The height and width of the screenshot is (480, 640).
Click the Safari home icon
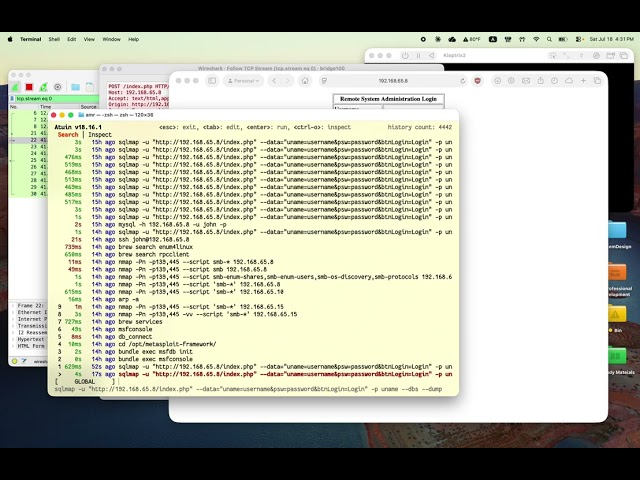tap(305, 81)
